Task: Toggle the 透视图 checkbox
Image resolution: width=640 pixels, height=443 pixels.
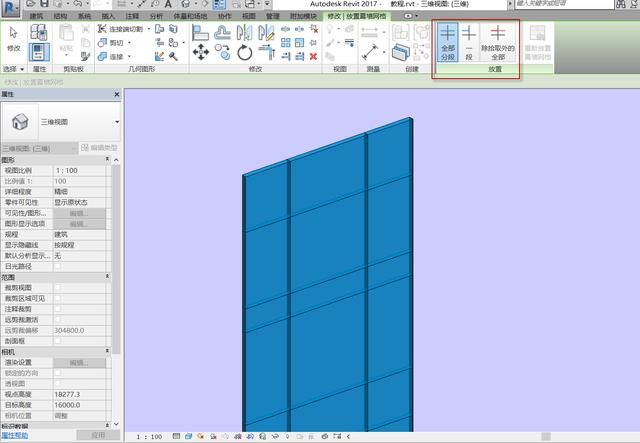Action: [58, 383]
